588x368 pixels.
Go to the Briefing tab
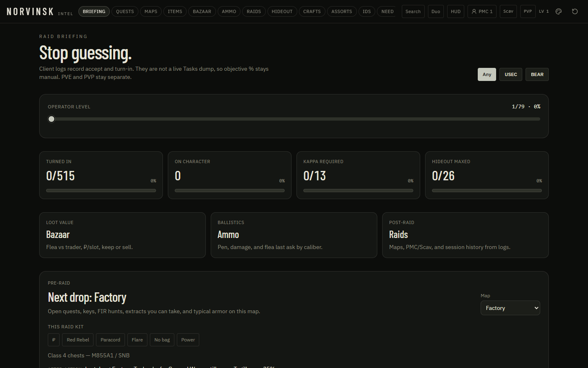pos(94,11)
